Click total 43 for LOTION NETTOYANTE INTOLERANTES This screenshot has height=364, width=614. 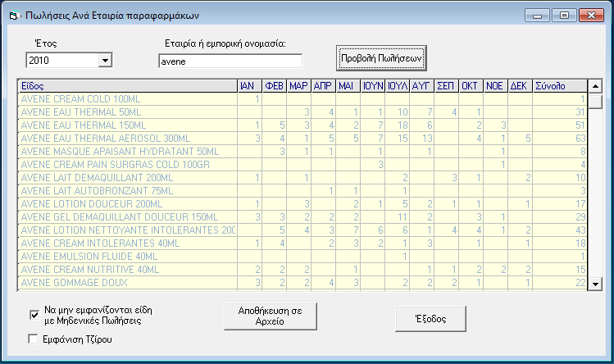click(x=560, y=230)
